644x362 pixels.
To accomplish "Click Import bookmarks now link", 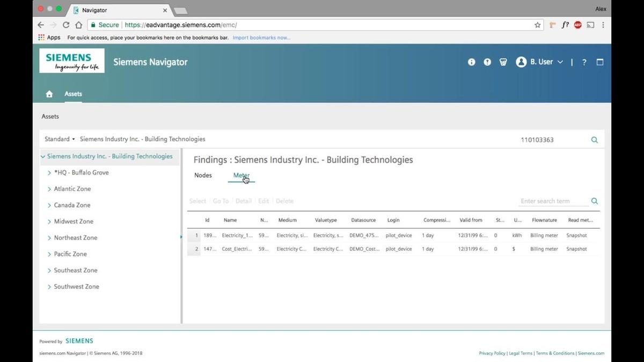I will click(x=261, y=38).
